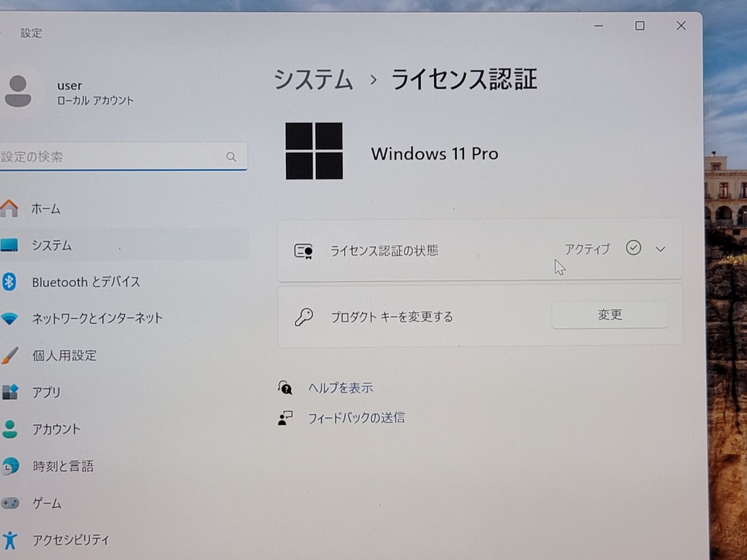Expand the ライセンス認証の状態 chevron
Viewport: 747px width, 560px height.
[660, 249]
